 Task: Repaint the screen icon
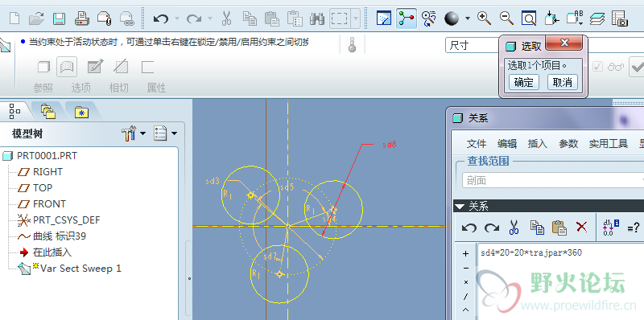point(384,18)
